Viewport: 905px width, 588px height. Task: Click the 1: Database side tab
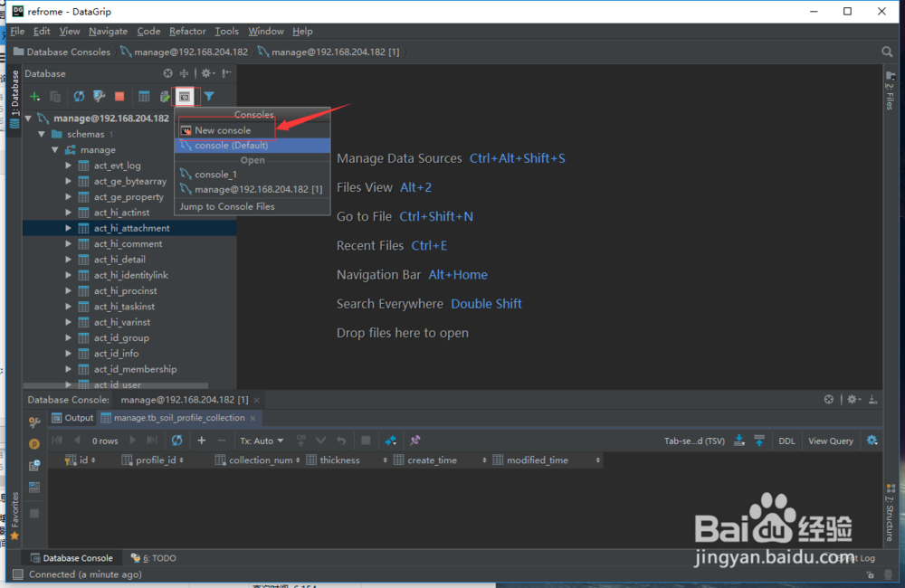(x=14, y=98)
